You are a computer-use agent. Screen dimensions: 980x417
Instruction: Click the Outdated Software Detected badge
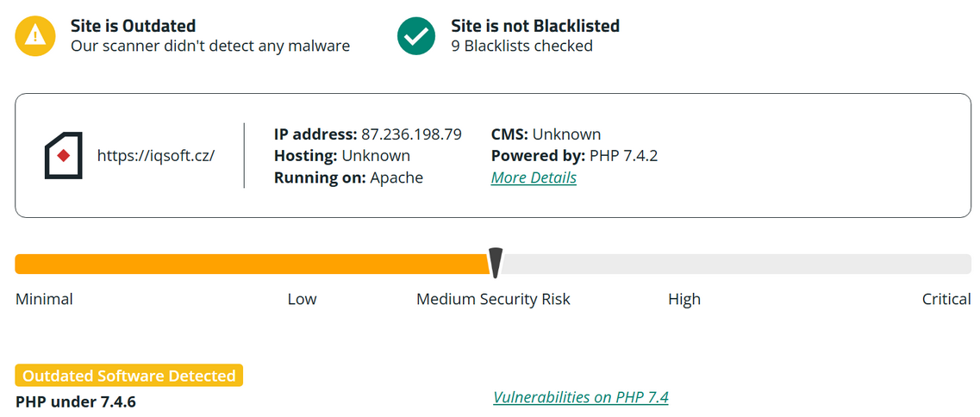(129, 376)
